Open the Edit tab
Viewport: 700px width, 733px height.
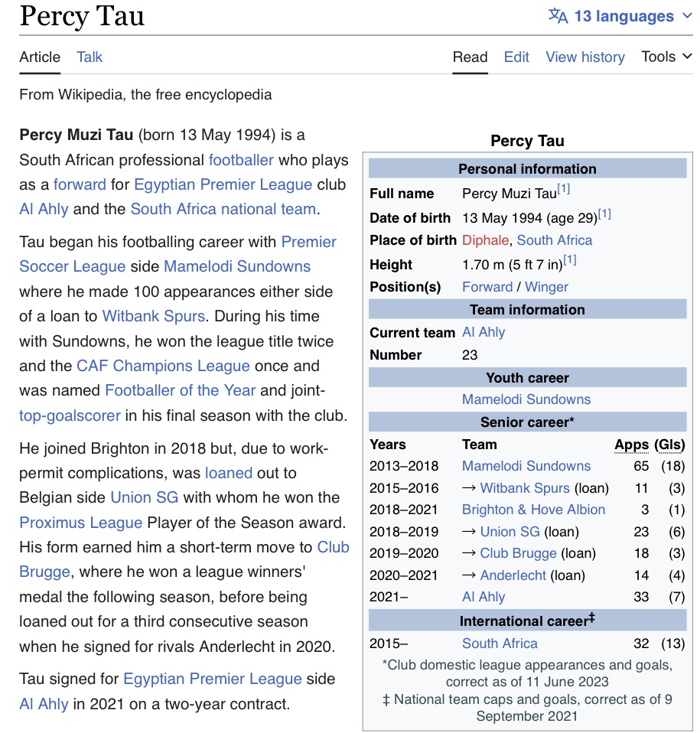(x=516, y=57)
